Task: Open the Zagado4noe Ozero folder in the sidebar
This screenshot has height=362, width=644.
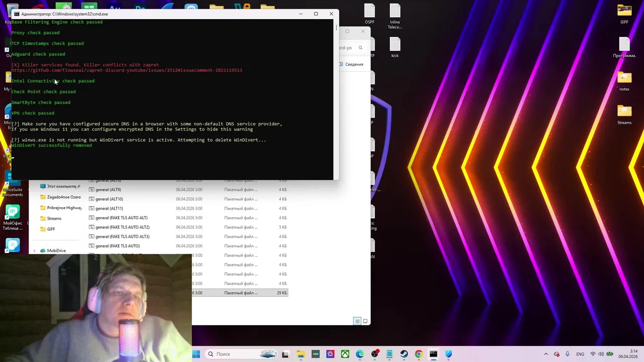Action: tap(60, 197)
